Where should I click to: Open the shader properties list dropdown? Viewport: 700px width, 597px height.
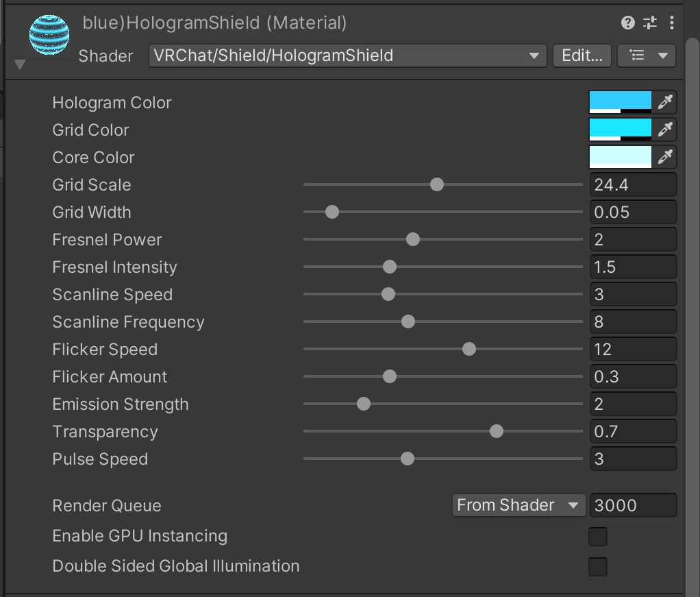(x=647, y=56)
